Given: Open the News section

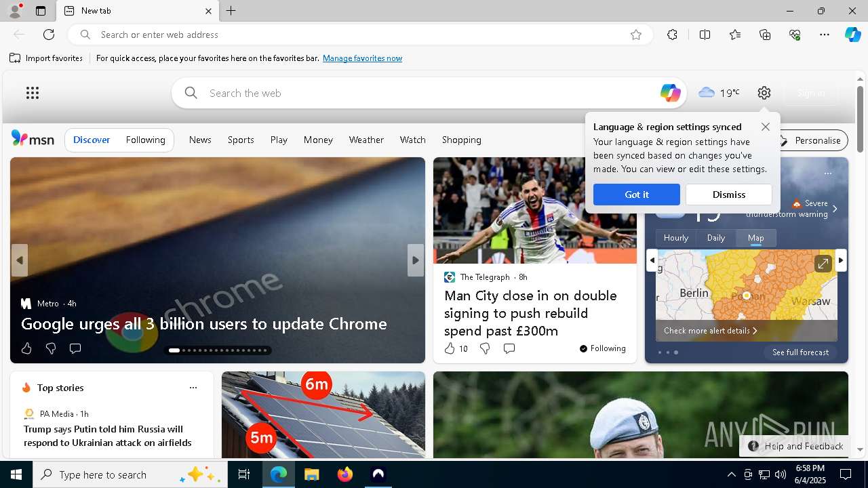Looking at the screenshot, I should point(200,140).
